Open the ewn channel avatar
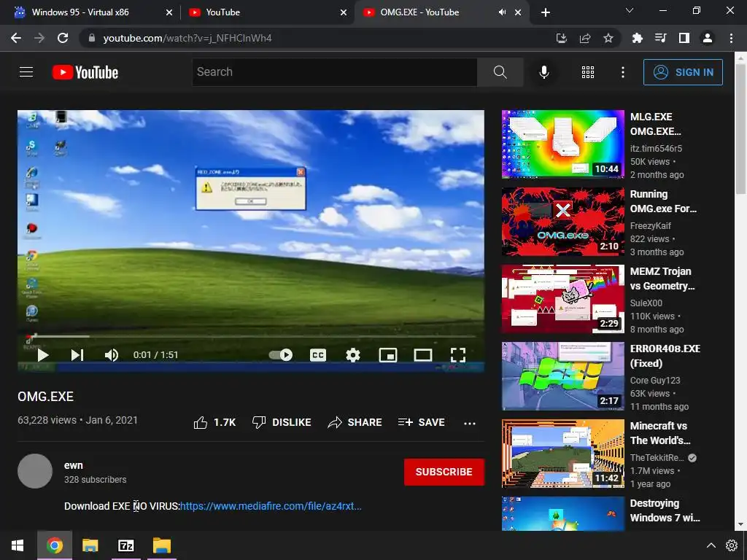 click(x=35, y=471)
